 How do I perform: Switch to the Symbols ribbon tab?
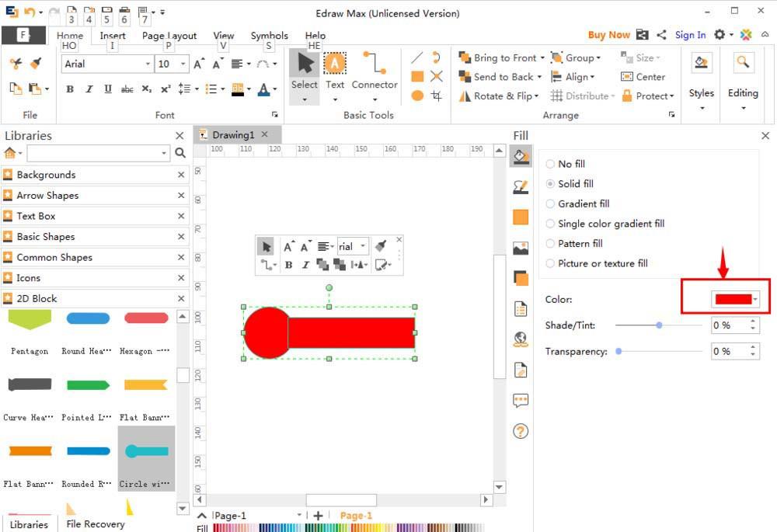tap(269, 36)
